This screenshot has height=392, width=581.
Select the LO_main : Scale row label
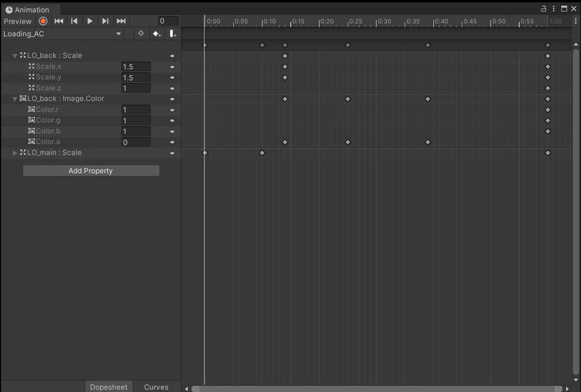(54, 153)
